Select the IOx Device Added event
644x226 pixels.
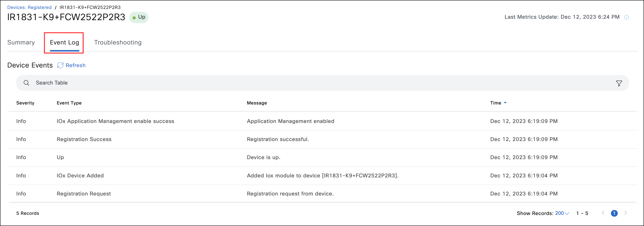pyautogui.click(x=80, y=176)
